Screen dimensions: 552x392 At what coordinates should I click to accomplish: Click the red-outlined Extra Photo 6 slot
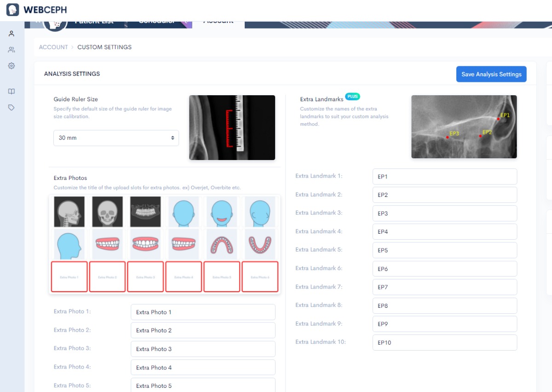click(260, 277)
